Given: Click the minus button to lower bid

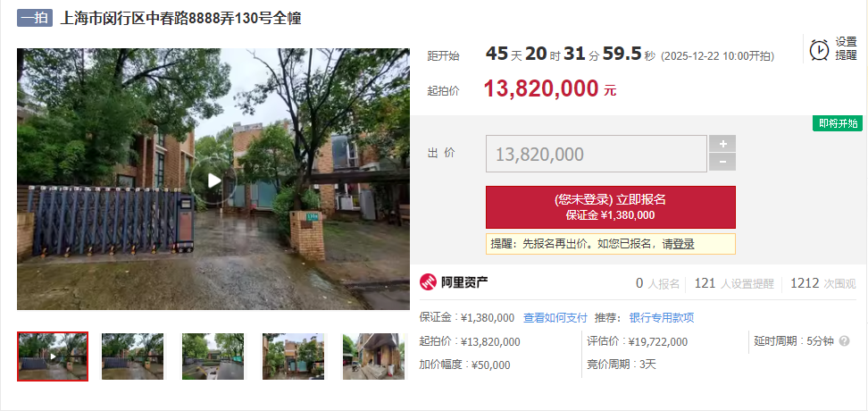Looking at the screenshot, I should (722, 163).
